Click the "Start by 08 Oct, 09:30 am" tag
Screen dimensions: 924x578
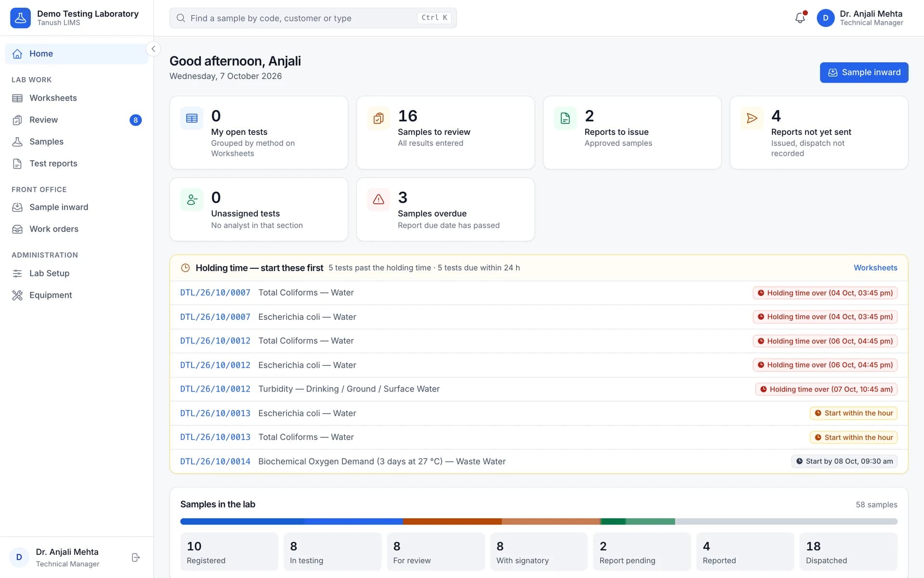(x=844, y=461)
